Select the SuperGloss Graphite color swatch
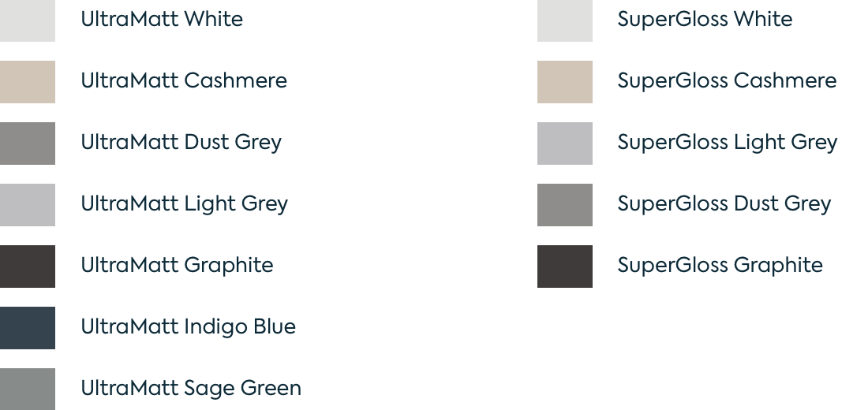 coord(565,266)
